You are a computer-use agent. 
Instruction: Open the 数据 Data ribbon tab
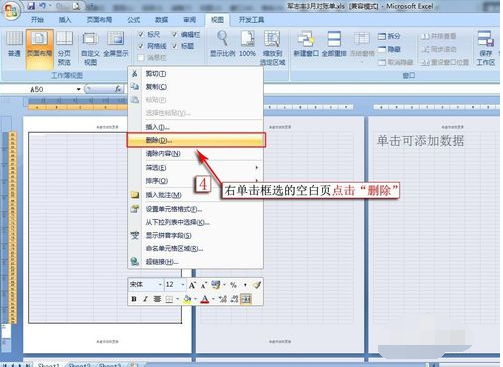coord(162,20)
